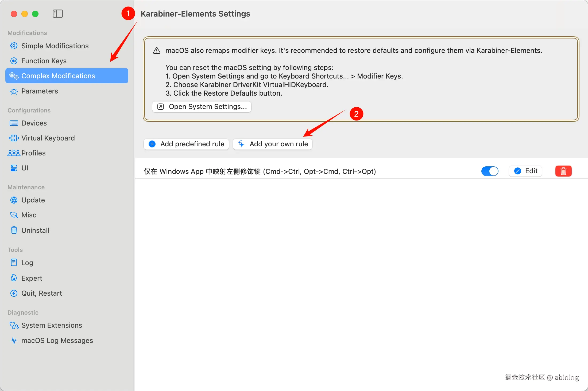This screenshot has height=391, width=588.
Task: Click Add your own rule button
Action: [x=273, y=144]
